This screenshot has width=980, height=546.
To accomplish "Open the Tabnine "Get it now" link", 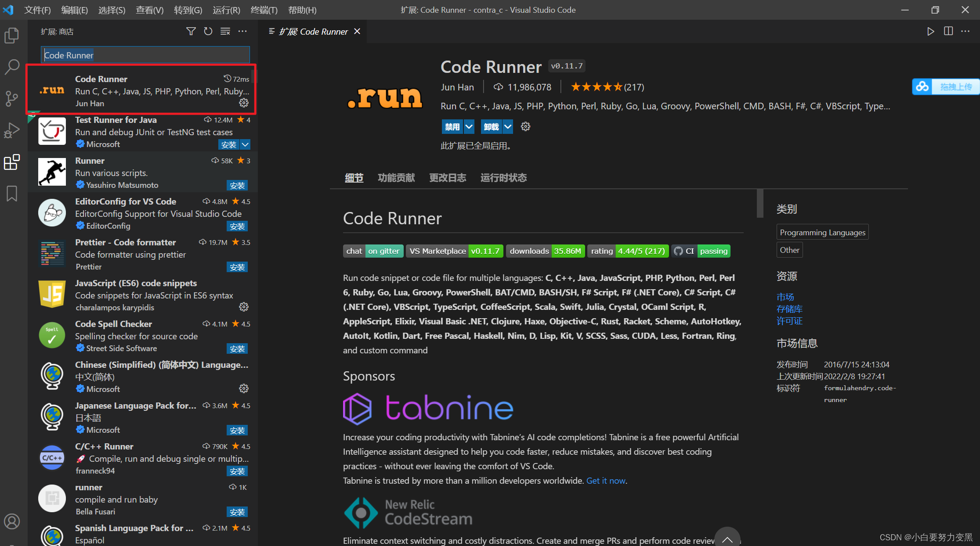I will 606,481.
